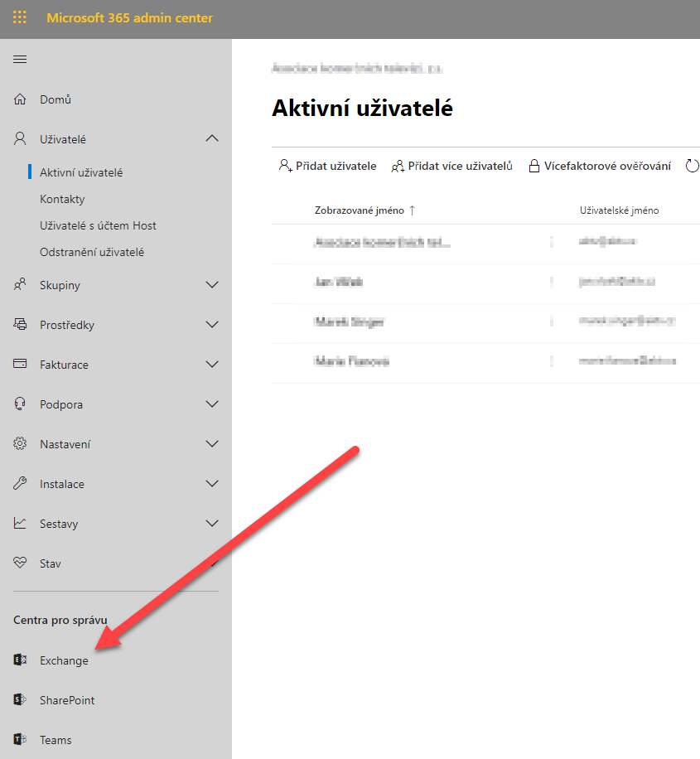This screenshot has height=759, width=700.
Task: Click the Uživatelé menu label
Action: [63, 139]
